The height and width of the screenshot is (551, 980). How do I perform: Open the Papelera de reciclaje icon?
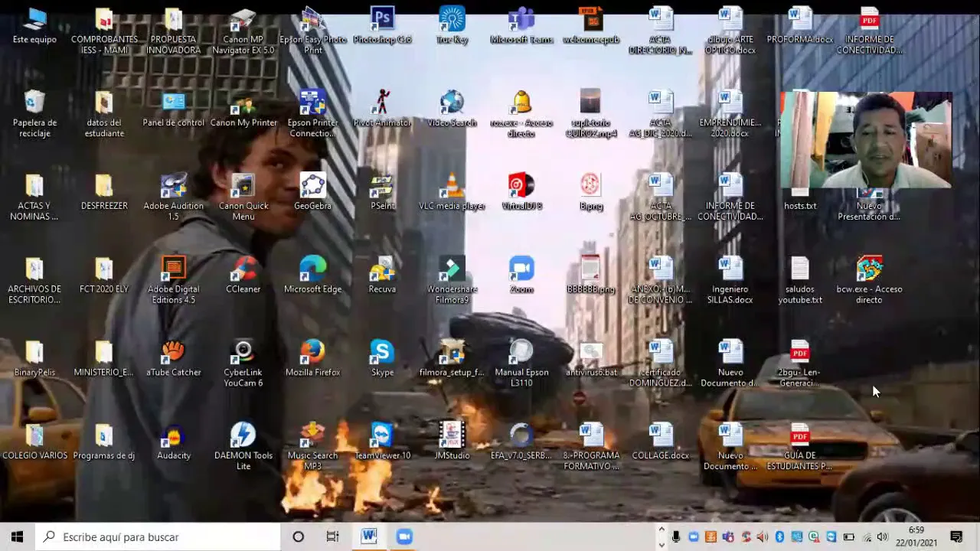34,114
